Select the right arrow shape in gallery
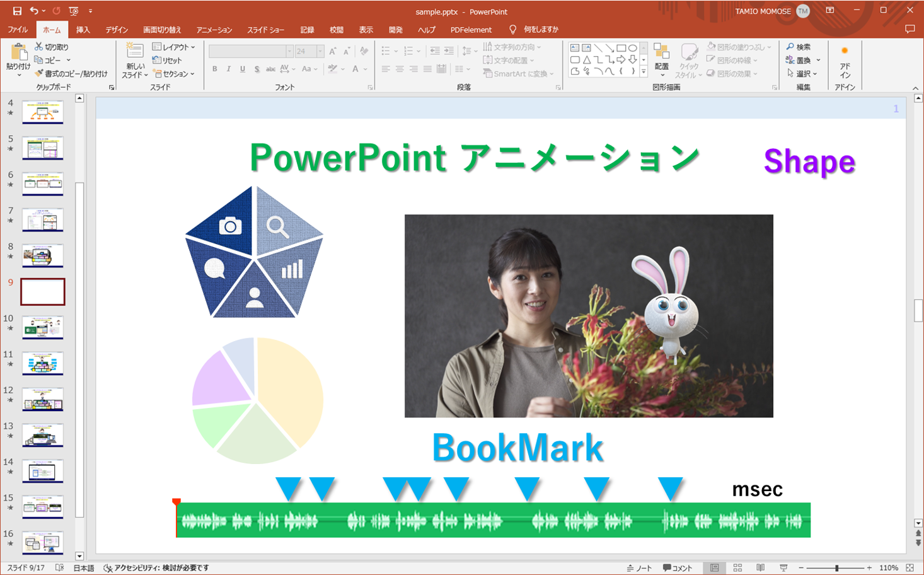 tap(621, 60)
